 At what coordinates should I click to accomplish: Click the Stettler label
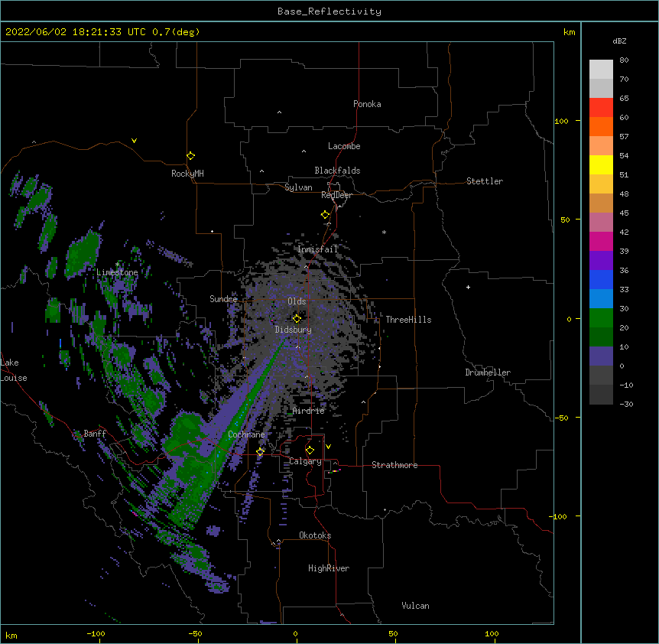click(484, 181)
